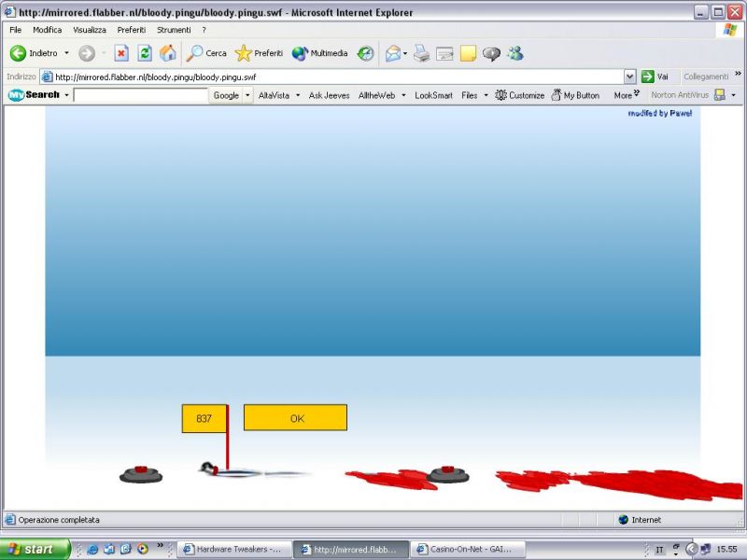Open the Modifica menu

pos(48,30)
